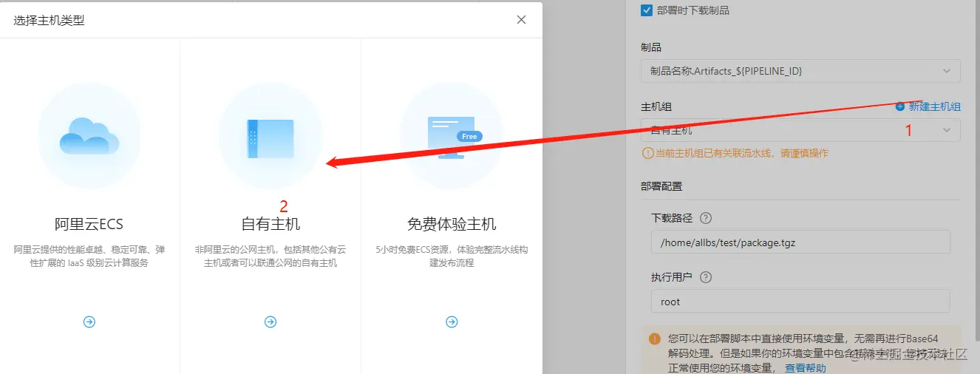Click the self-owned host server icon
The width and height of the screenshot is (980, 374).
coord(270,138)
